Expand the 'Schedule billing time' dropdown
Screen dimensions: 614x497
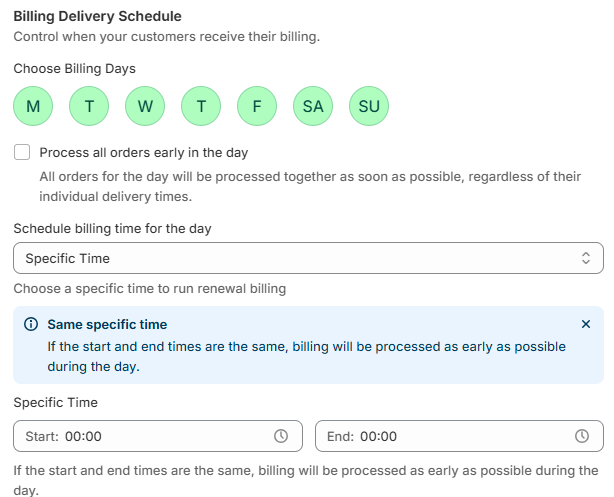[300, 258]
